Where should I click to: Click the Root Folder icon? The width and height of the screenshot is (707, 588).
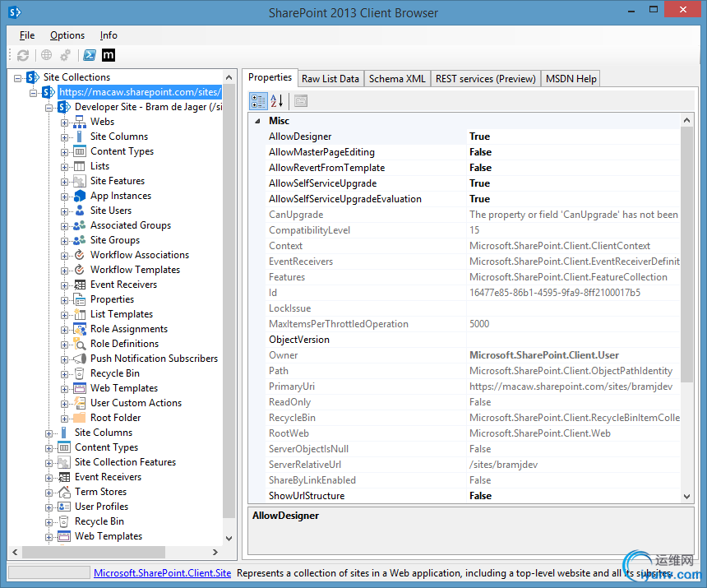point(80,418)
